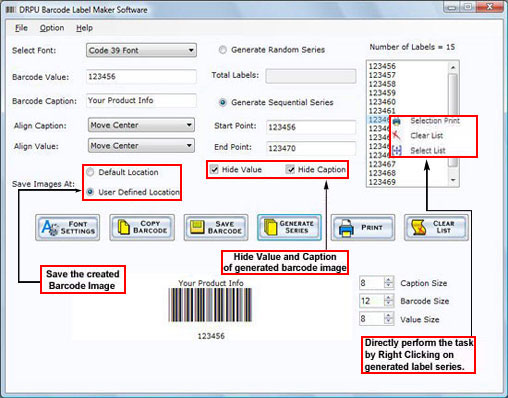Choose Clear List from the context menu
The image size is (508, 398).
427,136
